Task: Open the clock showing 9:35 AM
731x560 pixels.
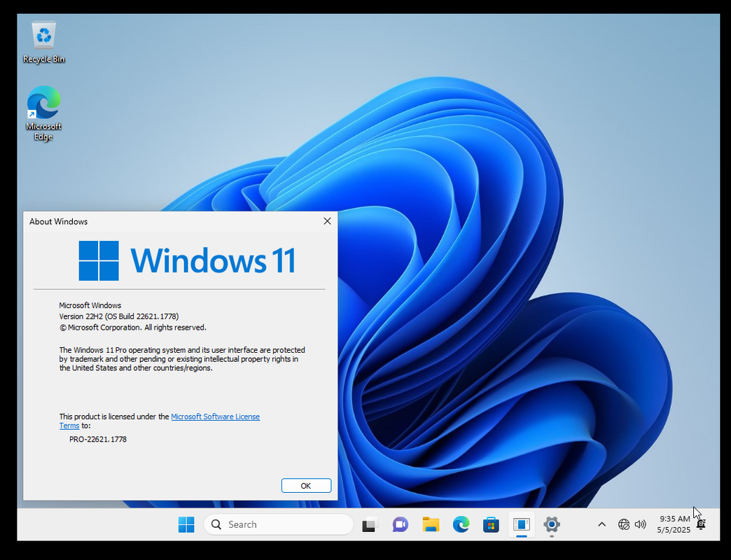Action: 674,519
